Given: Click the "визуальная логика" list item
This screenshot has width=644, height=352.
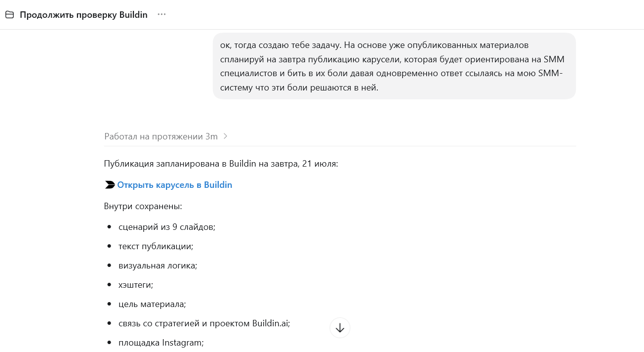Looking at the screenshot, I should pyautogui.click(x=158, y=265).
